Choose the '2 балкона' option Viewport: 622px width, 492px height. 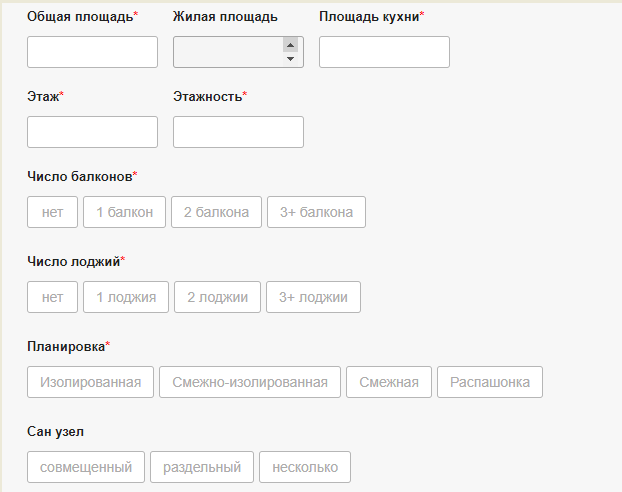point(217,212)
